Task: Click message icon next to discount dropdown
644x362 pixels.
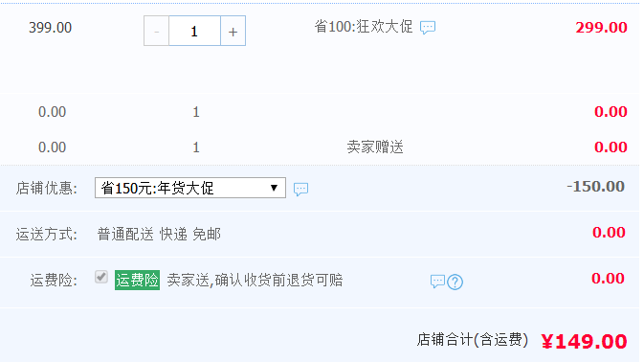Action: (300, 189)
